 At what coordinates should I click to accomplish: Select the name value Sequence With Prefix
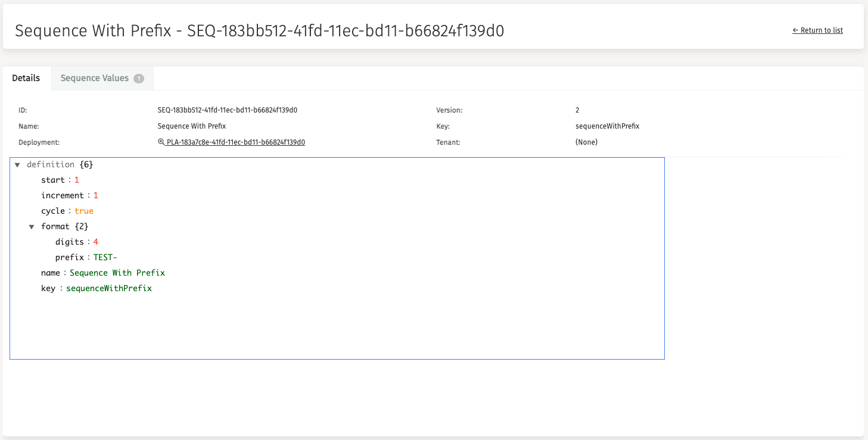click(x=117, y=273)
